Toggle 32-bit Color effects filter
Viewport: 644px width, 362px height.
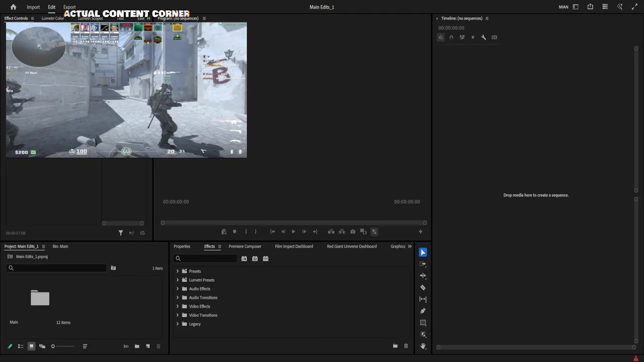tap(255, 258)
